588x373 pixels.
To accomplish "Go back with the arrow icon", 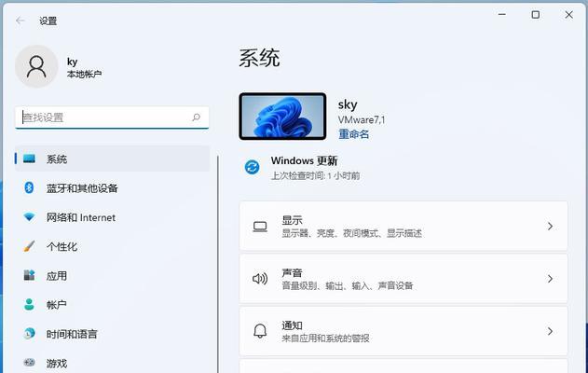I will point(21,21).
